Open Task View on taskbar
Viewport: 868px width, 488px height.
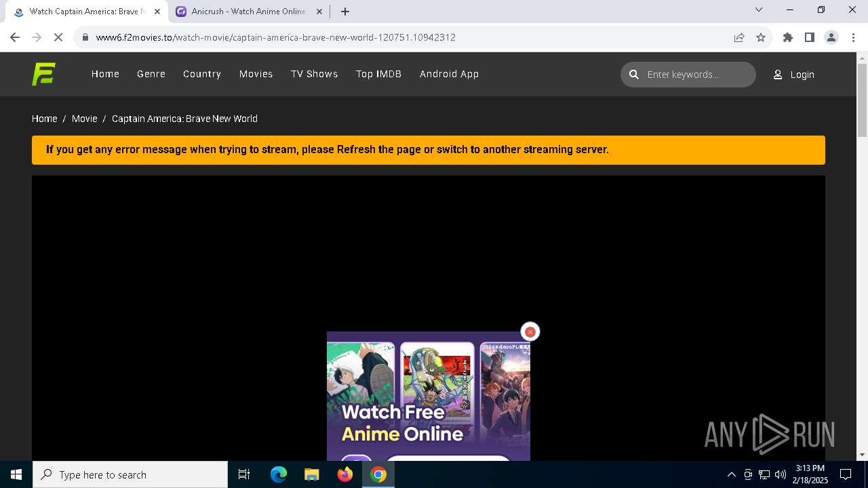244,474
